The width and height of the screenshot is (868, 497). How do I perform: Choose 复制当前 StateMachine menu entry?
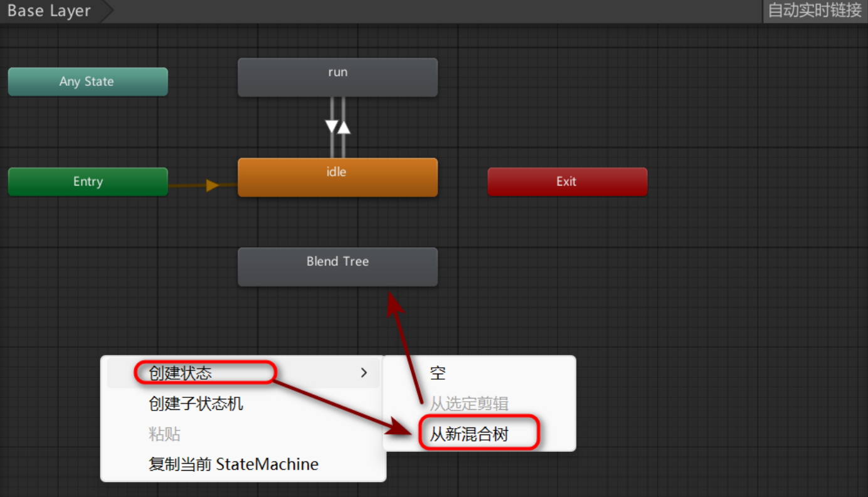click(x=243, y=464)
